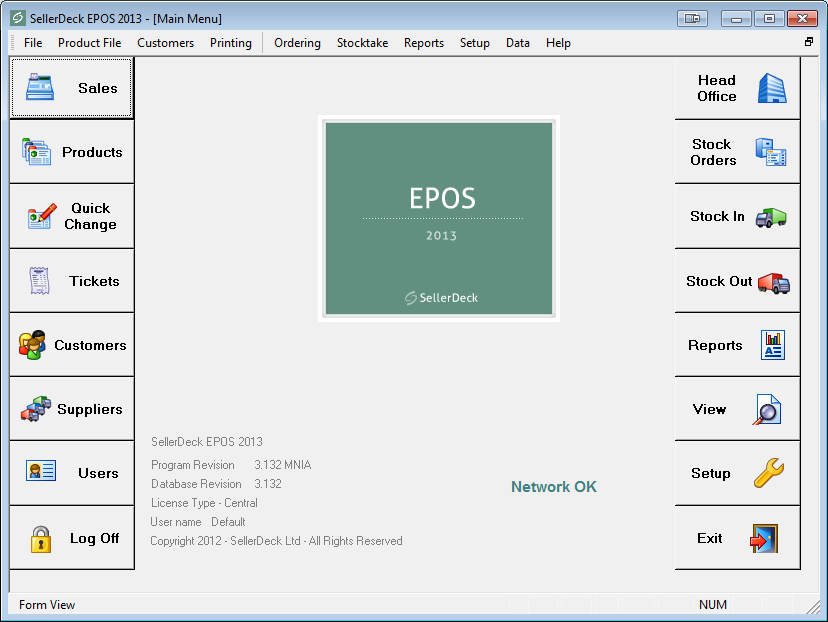Click the EPOS 2013 splash image
828x622 pixels.
[439, 218]
